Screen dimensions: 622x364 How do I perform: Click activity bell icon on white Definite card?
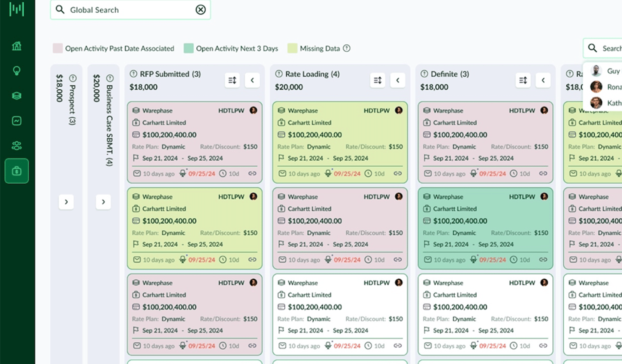473,345
